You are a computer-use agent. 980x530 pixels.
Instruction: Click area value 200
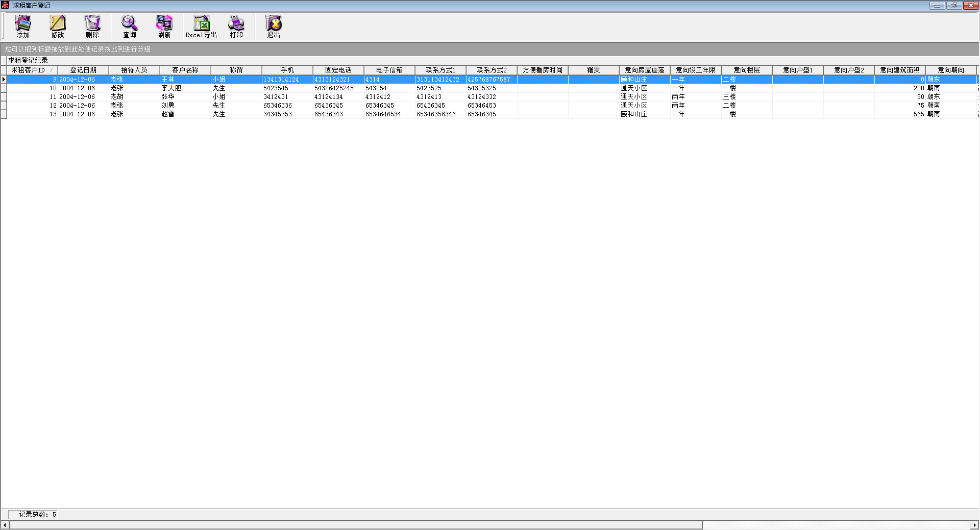point(900,88)
